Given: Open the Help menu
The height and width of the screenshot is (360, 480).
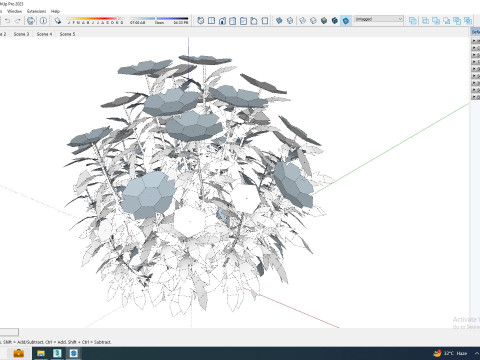Looking at the screenshot, I should 55,11.
